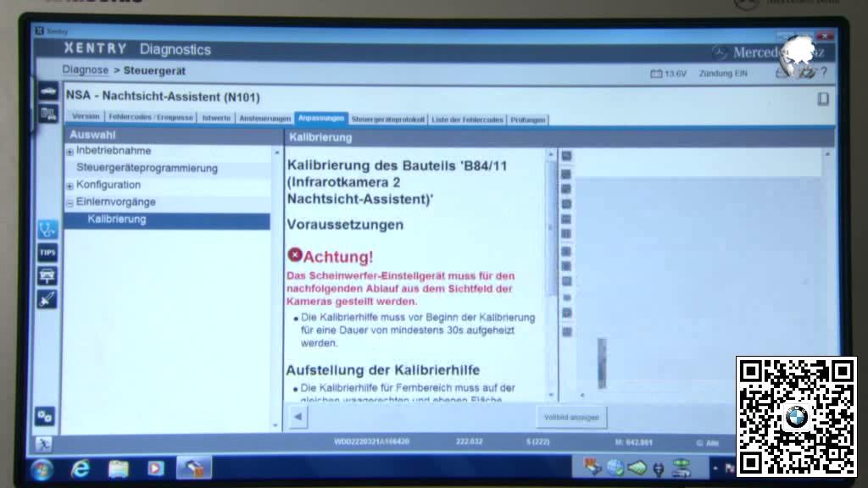The height and width of the screenshot is (488, 868).
Task: Click the back arrow button
Action: click(298, 417)
